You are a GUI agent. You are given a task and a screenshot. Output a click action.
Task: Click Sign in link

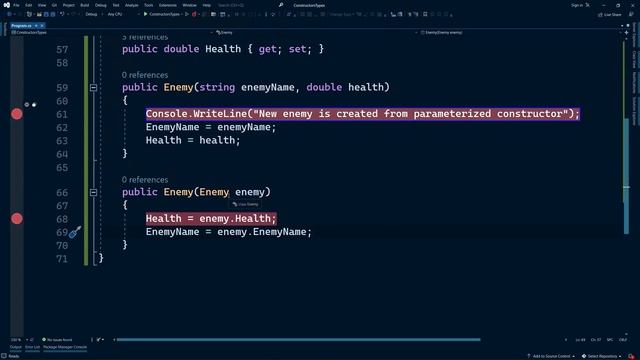tap(577, 5)
